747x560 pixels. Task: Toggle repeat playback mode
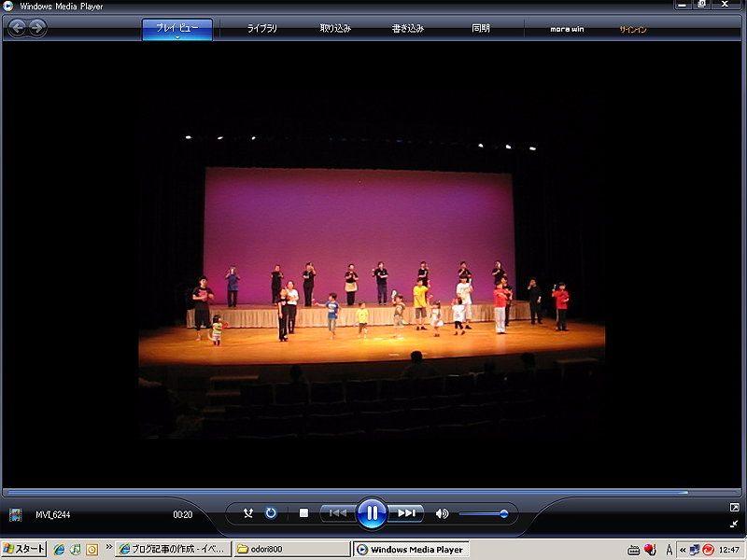point(271,512)
